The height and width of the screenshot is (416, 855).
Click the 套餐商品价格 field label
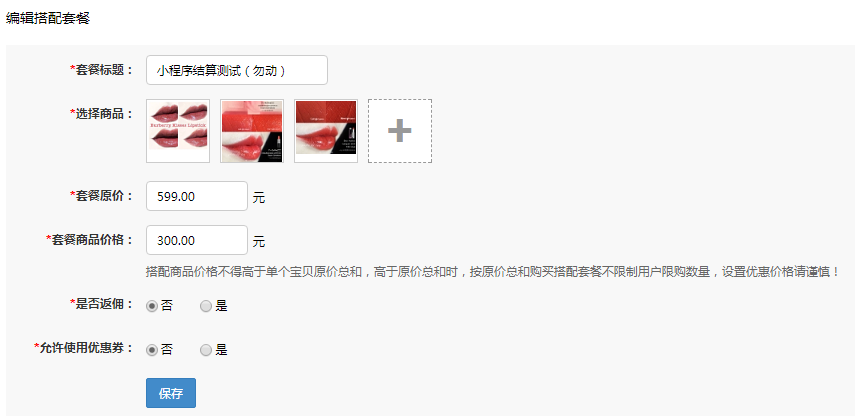(x=90, y=239)
